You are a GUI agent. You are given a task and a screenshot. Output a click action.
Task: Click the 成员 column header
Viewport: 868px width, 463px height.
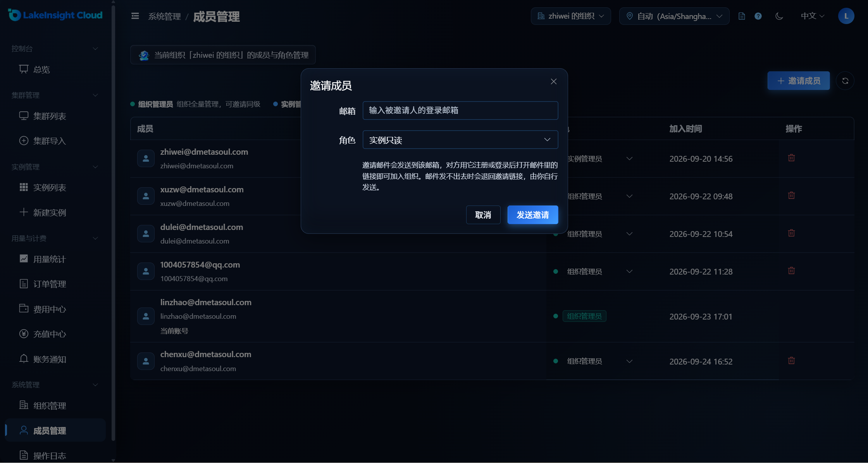tap(145, 129)
